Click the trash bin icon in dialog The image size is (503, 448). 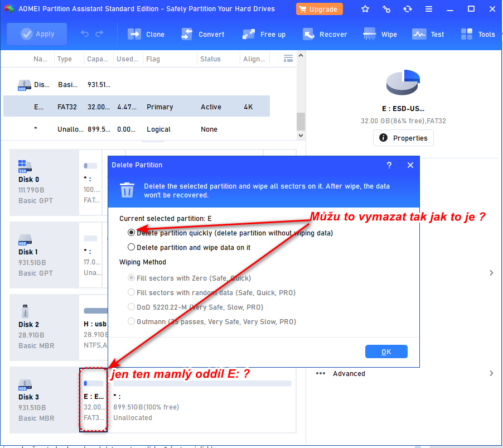(127, 190)
